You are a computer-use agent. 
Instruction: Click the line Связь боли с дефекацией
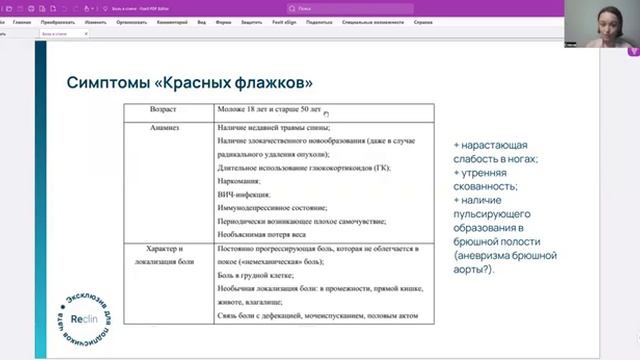coord(318,316)
